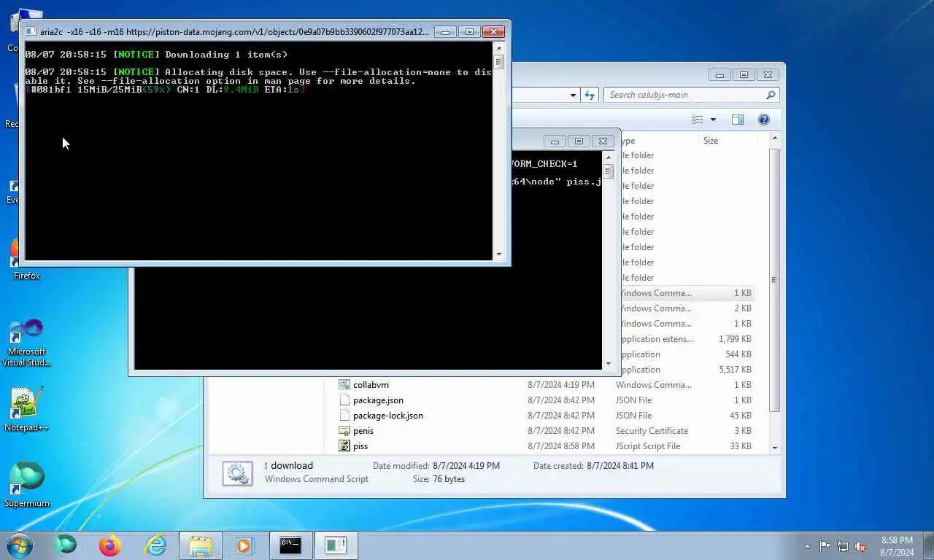This screenshot has height=560, width=934.
Task: Click the 5,517 KB size cell
Action: coord(735,370)
